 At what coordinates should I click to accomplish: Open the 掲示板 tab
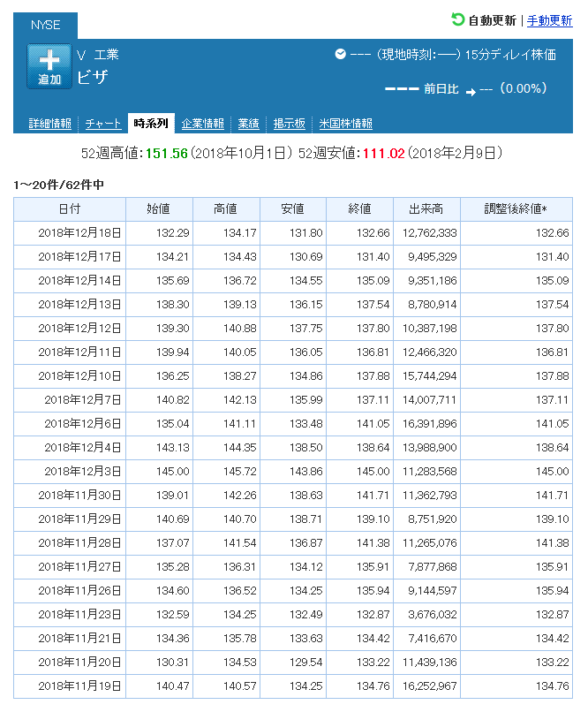point(290,124)
